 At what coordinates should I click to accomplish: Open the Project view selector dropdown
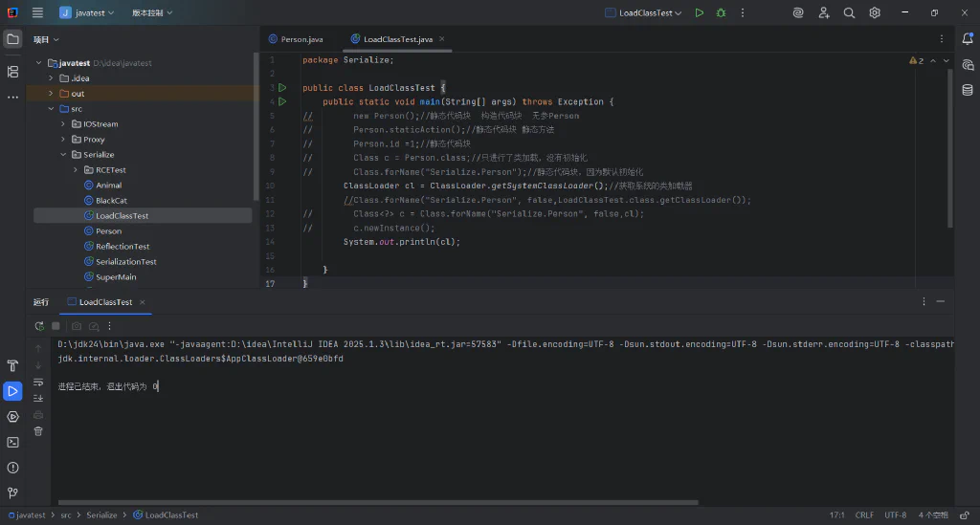coord(46,39)
